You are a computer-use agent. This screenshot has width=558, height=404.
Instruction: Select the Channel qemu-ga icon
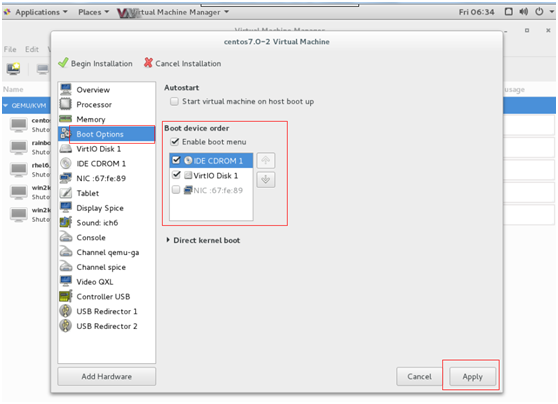pos(66,252)
